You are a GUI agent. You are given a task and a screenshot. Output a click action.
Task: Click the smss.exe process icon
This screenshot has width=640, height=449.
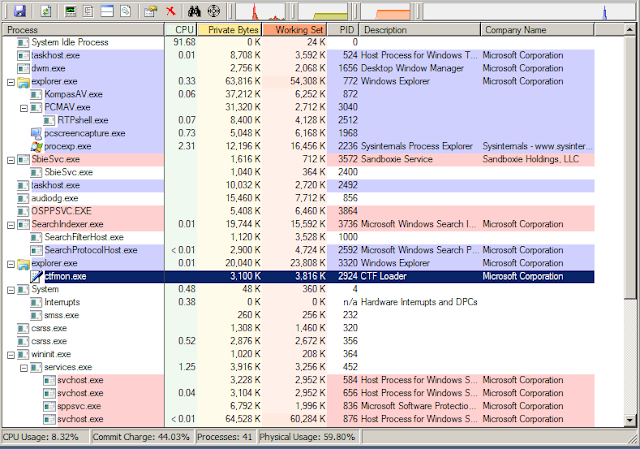click(36, 315)
